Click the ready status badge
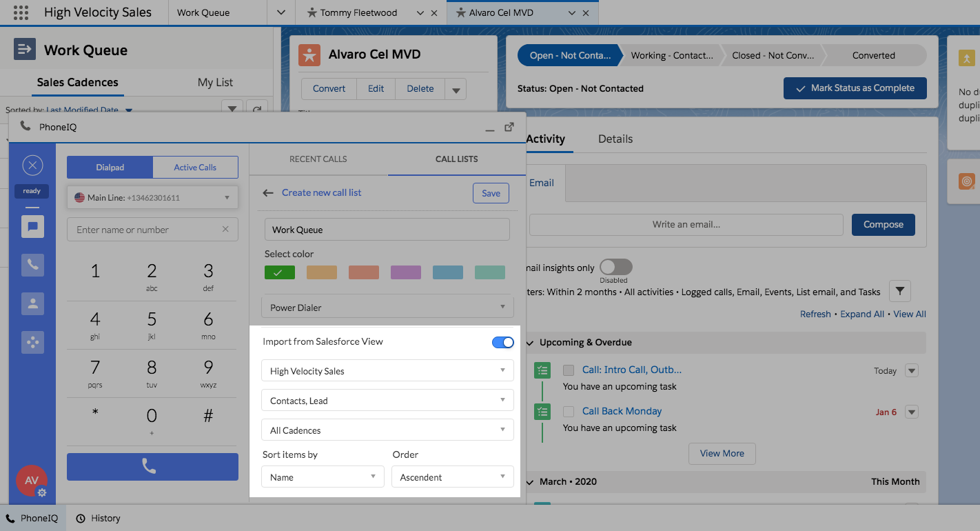This screenshot has width=980, height=531. (32, 191)
